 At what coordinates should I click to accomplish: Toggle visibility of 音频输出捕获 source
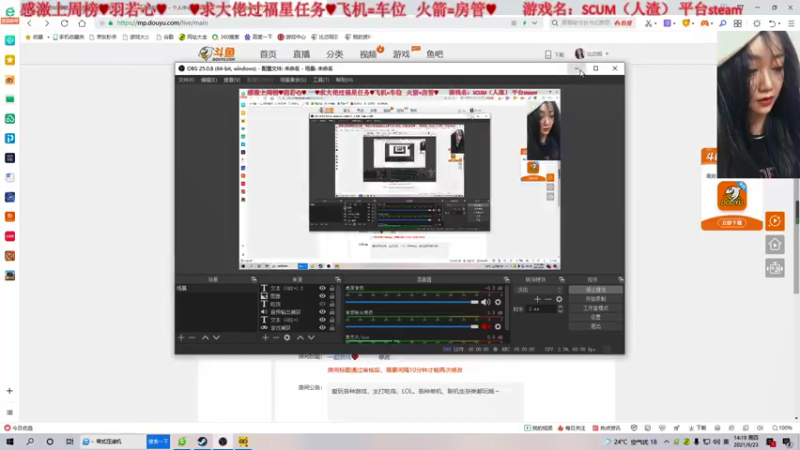click(x=322, y=312)
